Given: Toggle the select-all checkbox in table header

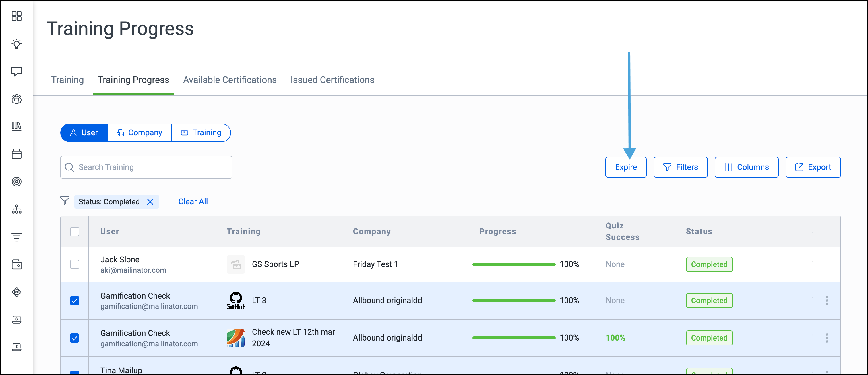Looking at the screenshot, I should (x=74, y=232).
